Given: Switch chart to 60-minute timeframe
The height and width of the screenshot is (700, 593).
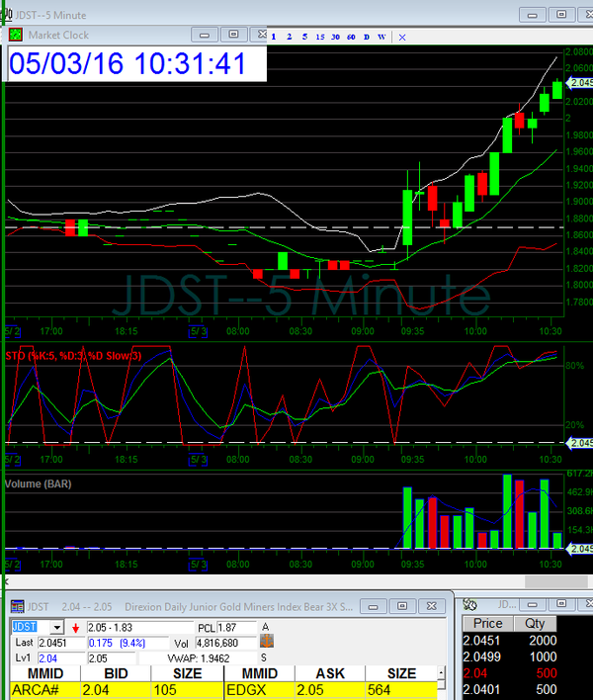Looking at the screenshot, I should pos(350,37).
